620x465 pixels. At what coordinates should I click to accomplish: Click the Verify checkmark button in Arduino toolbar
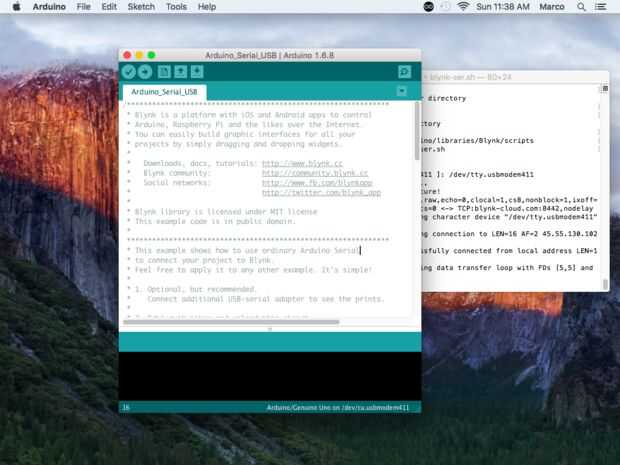pos(129,72)
